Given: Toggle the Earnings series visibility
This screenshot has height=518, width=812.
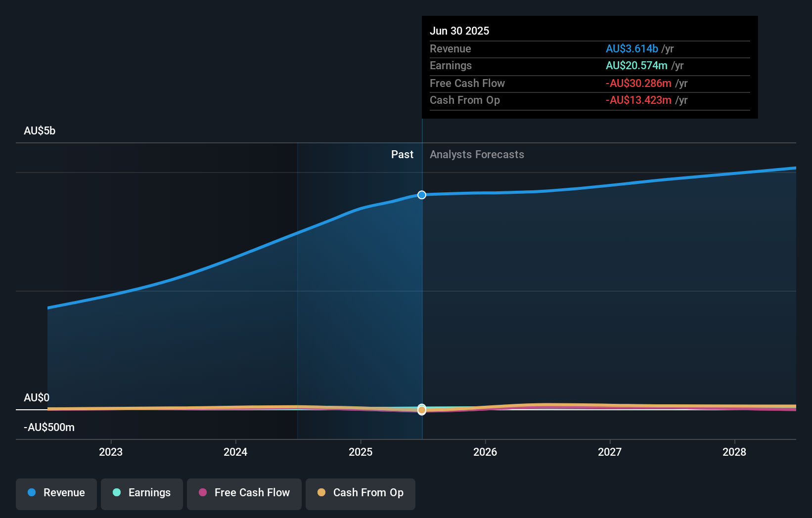Looking at the screenshot, I should [x=141, y=493].
